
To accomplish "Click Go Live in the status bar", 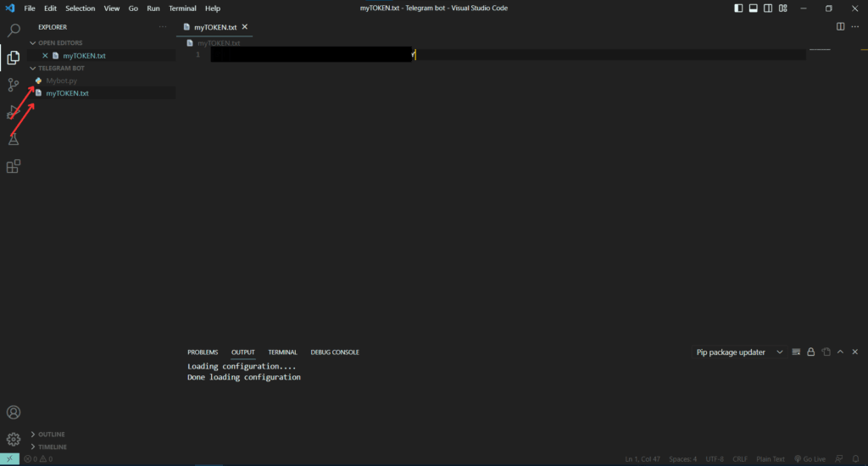I will click(810, 458).
